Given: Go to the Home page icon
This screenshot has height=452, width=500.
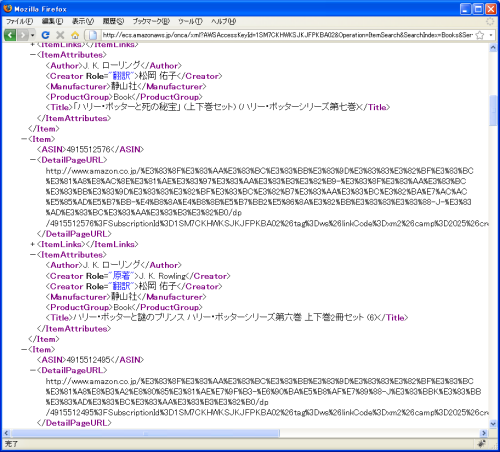Looking at the screenshot, I should point(75,35).
